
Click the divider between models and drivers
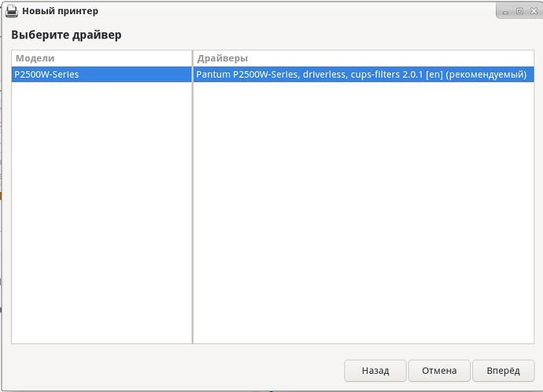[x=193, y=197]
